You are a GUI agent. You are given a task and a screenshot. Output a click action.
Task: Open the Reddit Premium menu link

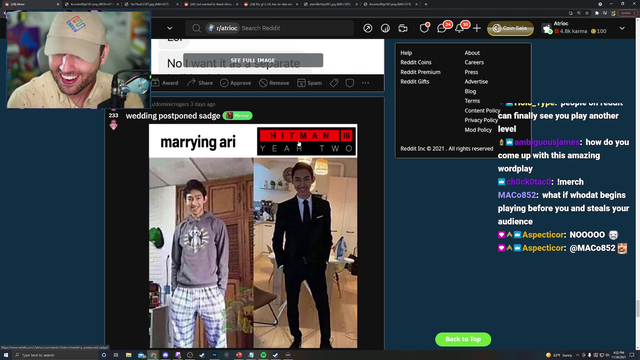420,72
